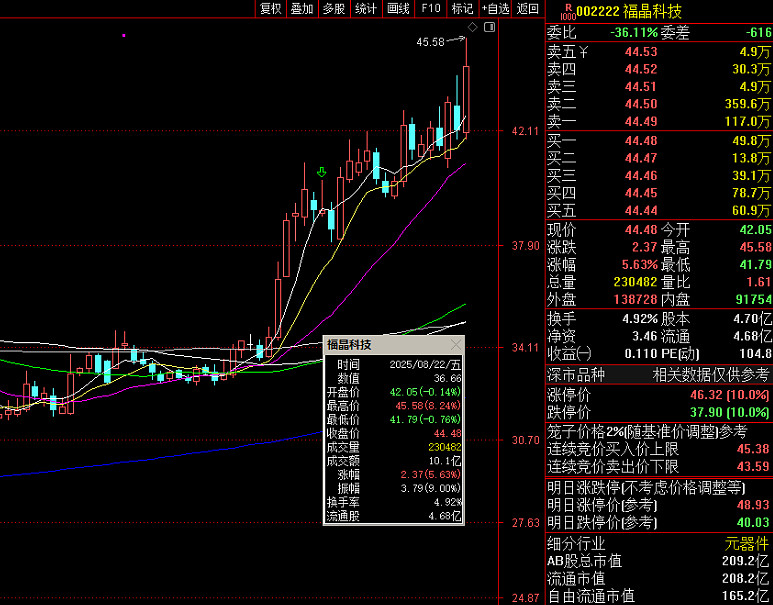
Task: Click the small square panel icon near the chart top
Action: (x=489, y=26)
